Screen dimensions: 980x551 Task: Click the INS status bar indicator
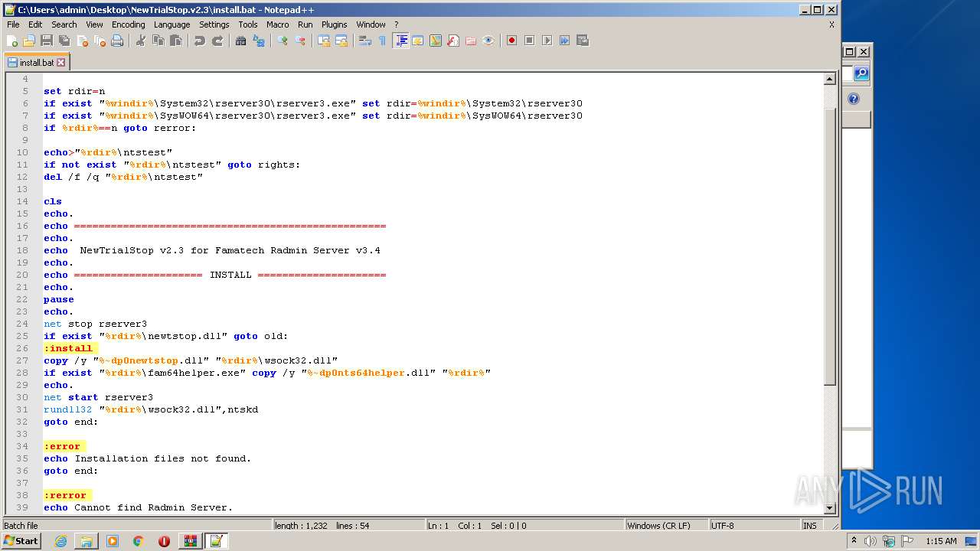(x=809, y=526)
